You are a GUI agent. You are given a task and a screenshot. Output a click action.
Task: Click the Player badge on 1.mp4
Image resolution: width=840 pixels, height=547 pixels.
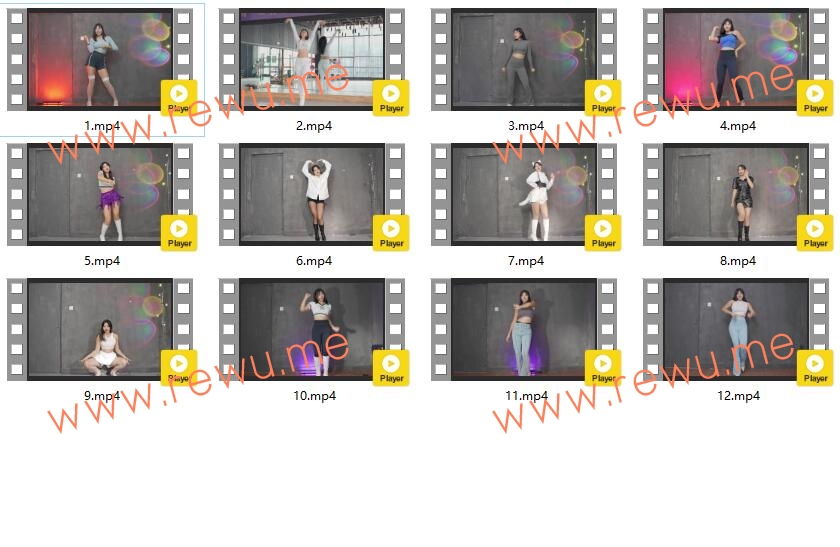(180, 98)
